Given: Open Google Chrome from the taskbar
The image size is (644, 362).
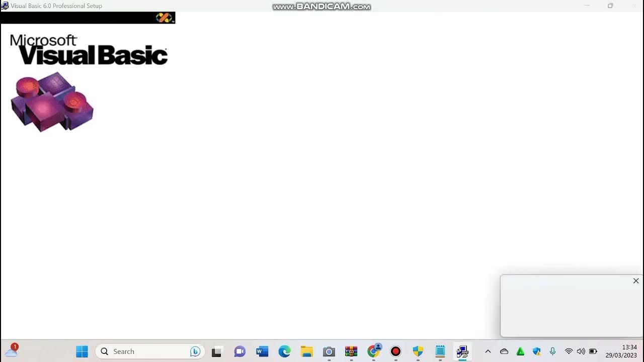Looking at the screenshot, I should (x=374, y=351).
